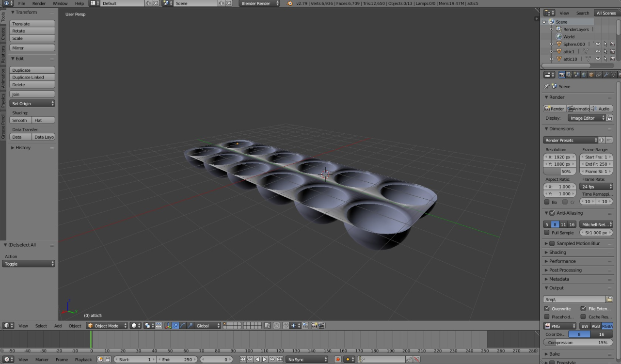Click the Duplicate Linked button
Screen dimensions: 621x364
(32, 78)
